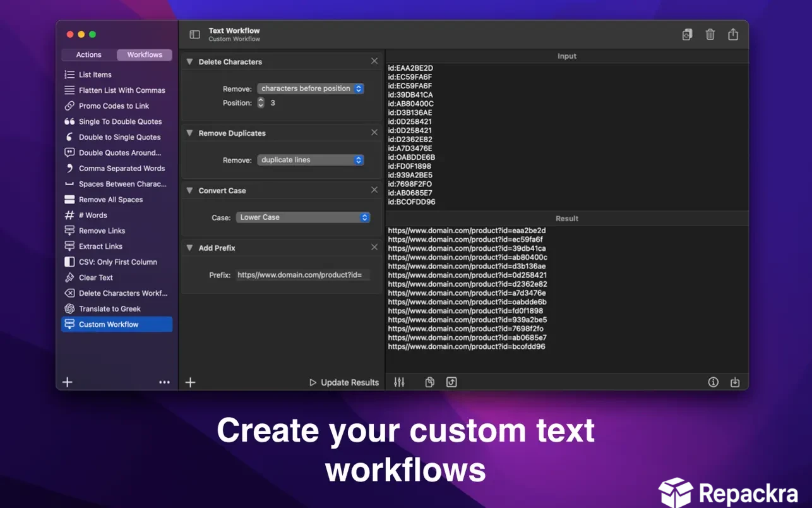Remove the Remove Duplicates step
812x508 pixels.
[374, 133]
